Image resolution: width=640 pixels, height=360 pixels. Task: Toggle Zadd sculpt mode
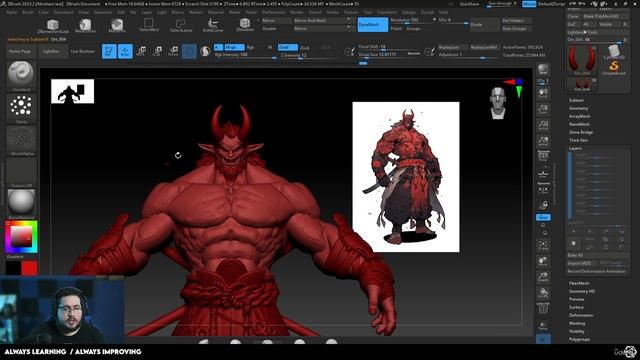(287, 47)
